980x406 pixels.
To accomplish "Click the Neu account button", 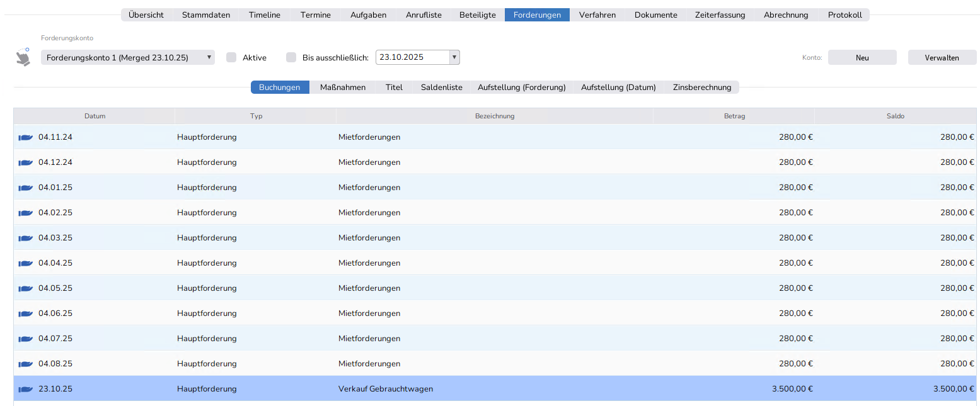I will [862, 57].
